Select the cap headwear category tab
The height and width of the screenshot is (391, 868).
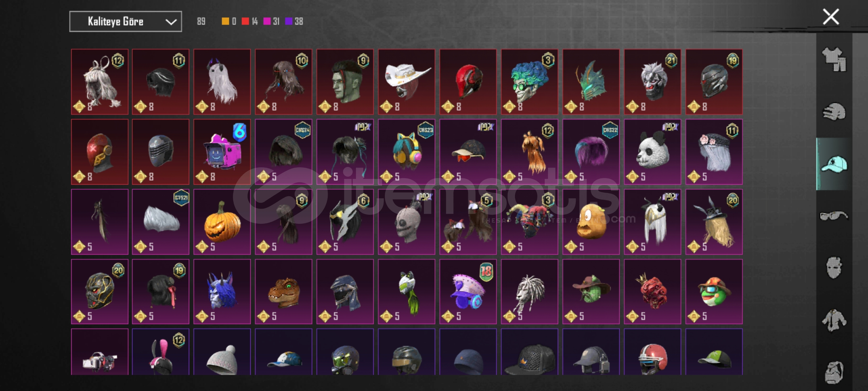[834, 164]
